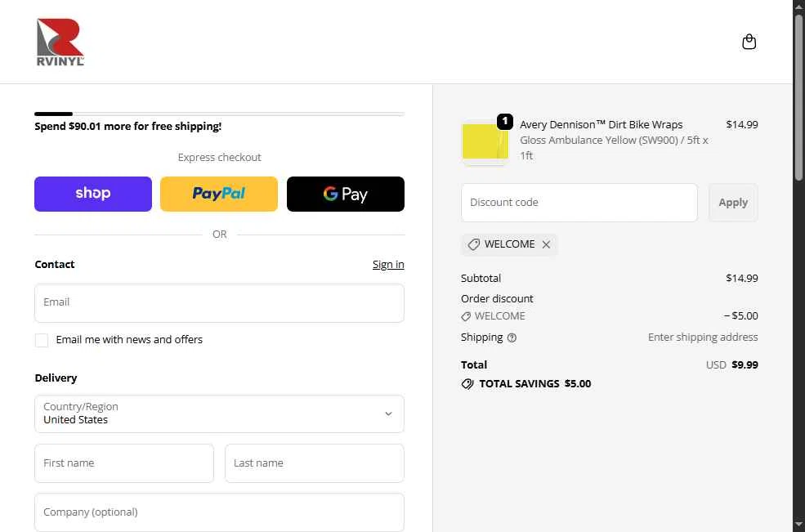
Task: Focus the Discount code field
Action: pyautogui.click(x=579, y=203)
